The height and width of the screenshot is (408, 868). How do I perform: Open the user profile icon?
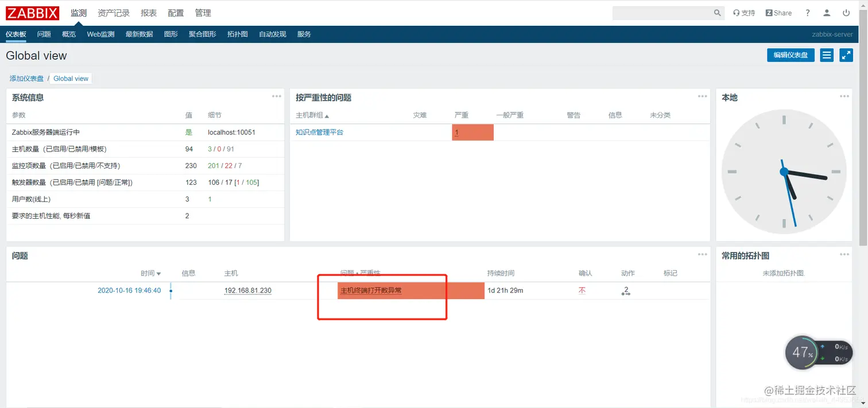coord(827,13)
